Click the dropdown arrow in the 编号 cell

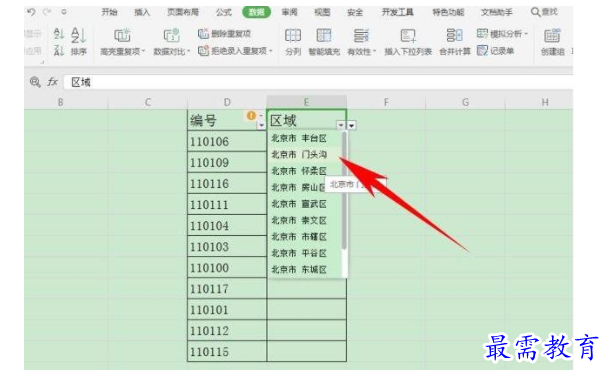[x=261, y=125]
